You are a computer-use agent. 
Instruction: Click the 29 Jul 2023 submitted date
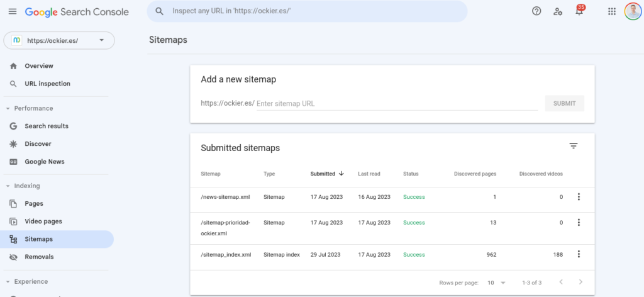point(325,255)
